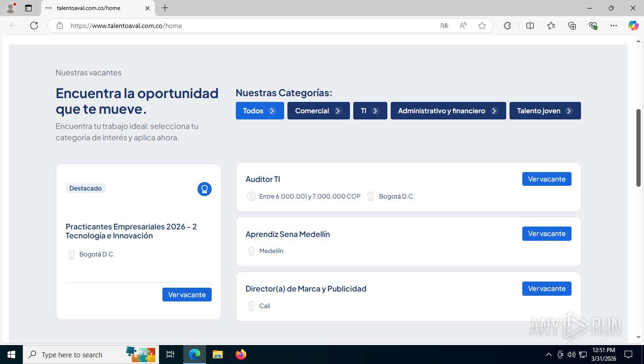Click location pin beside Medellín
This screenshot has height=364, width=644.
point(251,251)
